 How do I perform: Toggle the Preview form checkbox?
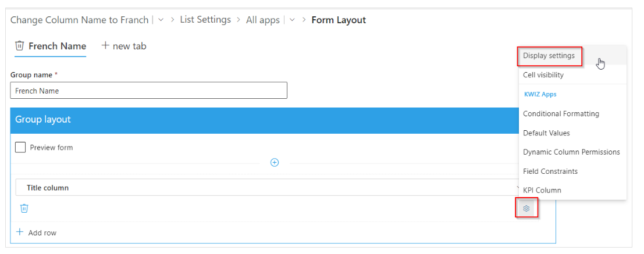pyautogui.click(x=20, y=147)
